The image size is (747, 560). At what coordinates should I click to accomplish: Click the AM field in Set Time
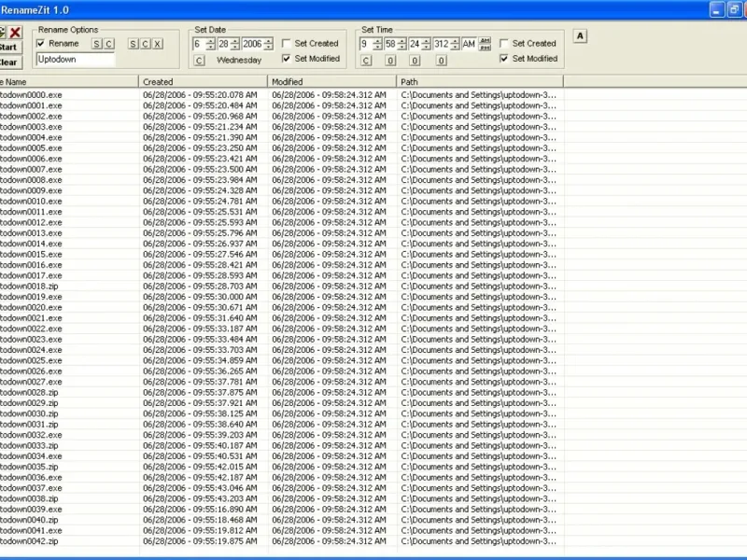pyautogui.click(x=469, y=44)
